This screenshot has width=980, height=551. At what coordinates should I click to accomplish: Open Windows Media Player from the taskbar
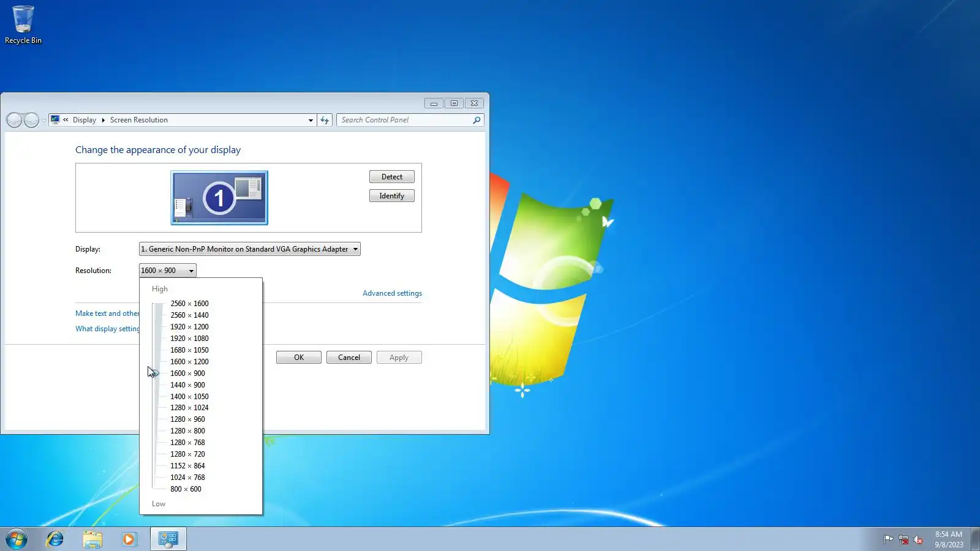(x=129, y=539)
